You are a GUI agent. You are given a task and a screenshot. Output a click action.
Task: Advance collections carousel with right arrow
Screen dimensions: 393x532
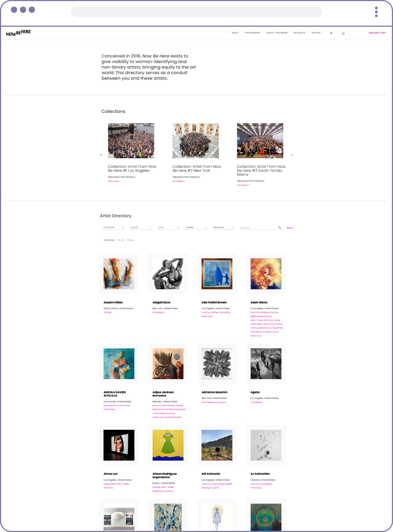point(291,155)
